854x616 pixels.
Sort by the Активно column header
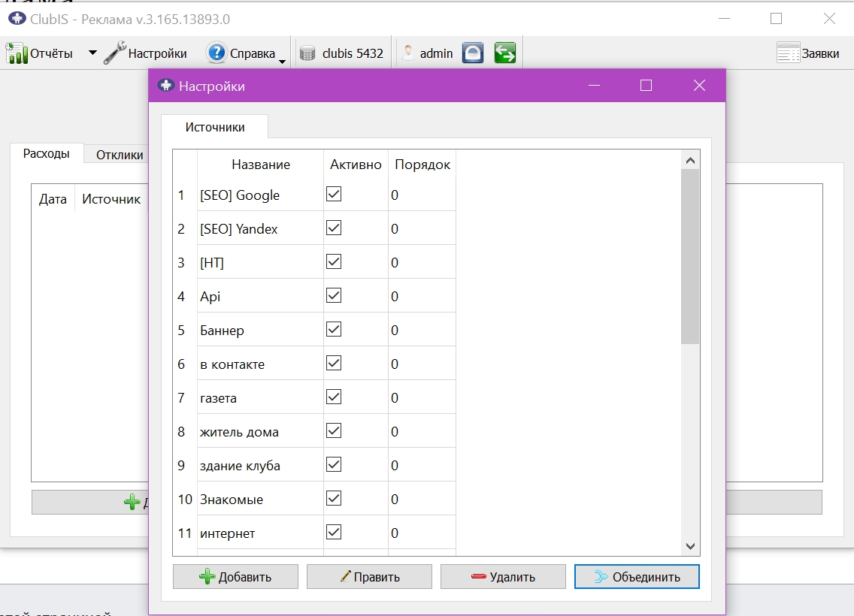pyautogui.click(x=356, y=165)
